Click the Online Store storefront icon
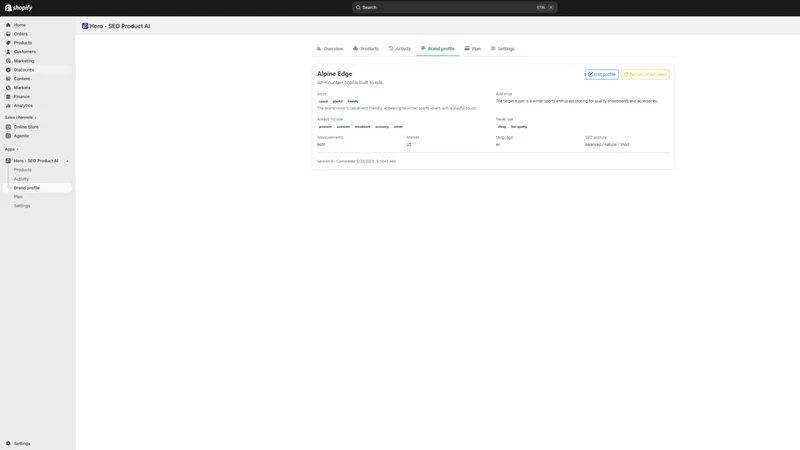The width and height of the screenshot is (800, 450). (8, 127)
